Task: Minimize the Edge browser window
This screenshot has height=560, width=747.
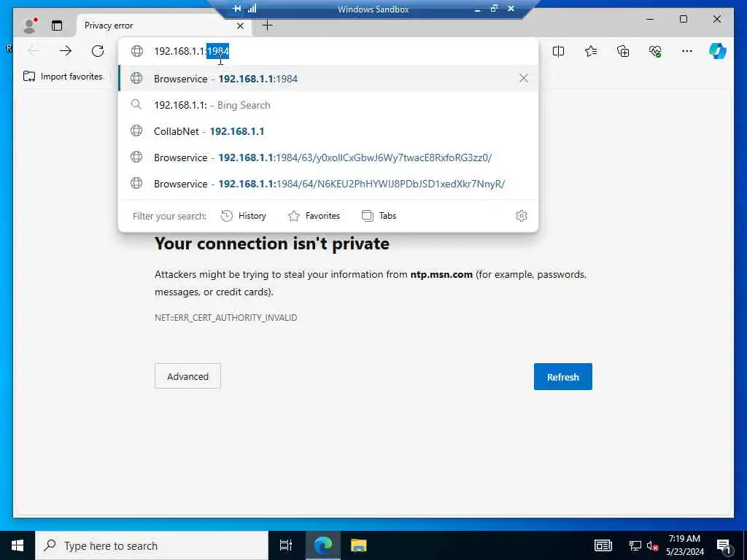Action: 650,19
